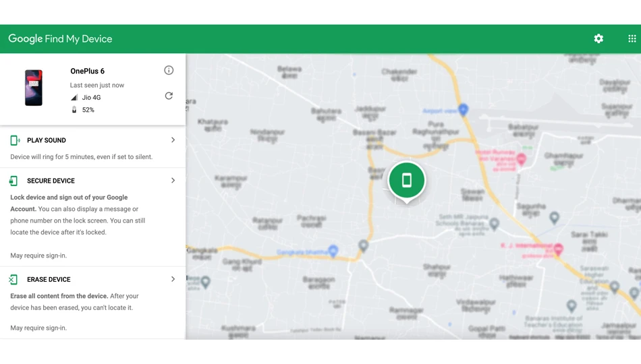Click the Hotel Runway pink map pin
The height and width of the screenshot is (364, 641).
click(x=521, y=159)
